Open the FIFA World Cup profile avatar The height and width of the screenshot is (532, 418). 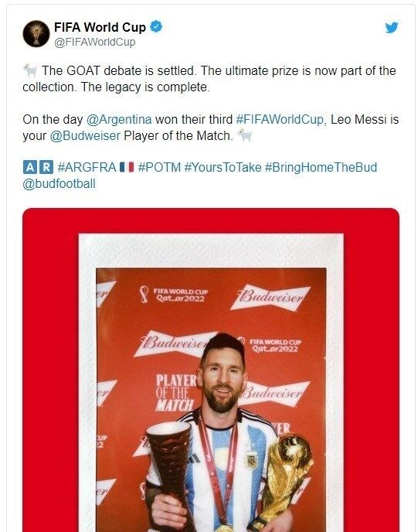(x=36, y=33)
